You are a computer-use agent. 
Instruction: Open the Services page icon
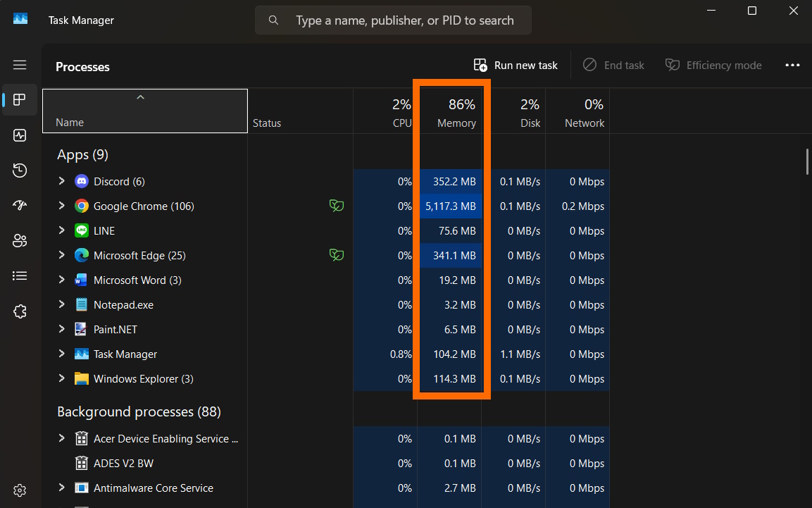click(x=20, y=311)
